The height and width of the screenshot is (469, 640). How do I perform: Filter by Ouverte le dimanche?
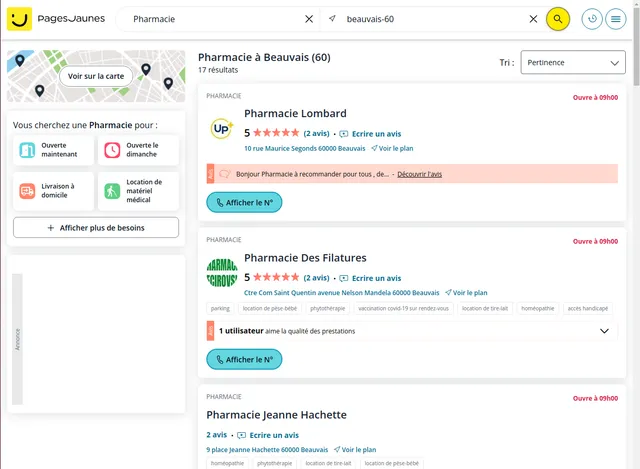[138, 150]
